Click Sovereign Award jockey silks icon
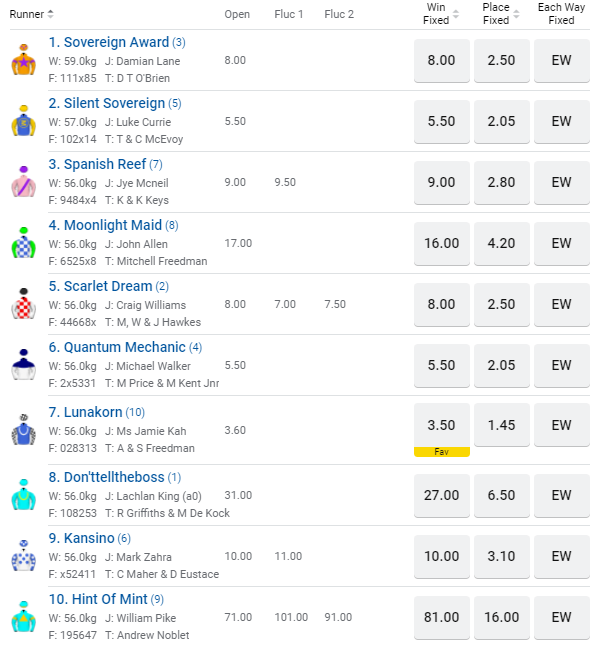This screenshot has width=600, height=645. coord(23,61)
